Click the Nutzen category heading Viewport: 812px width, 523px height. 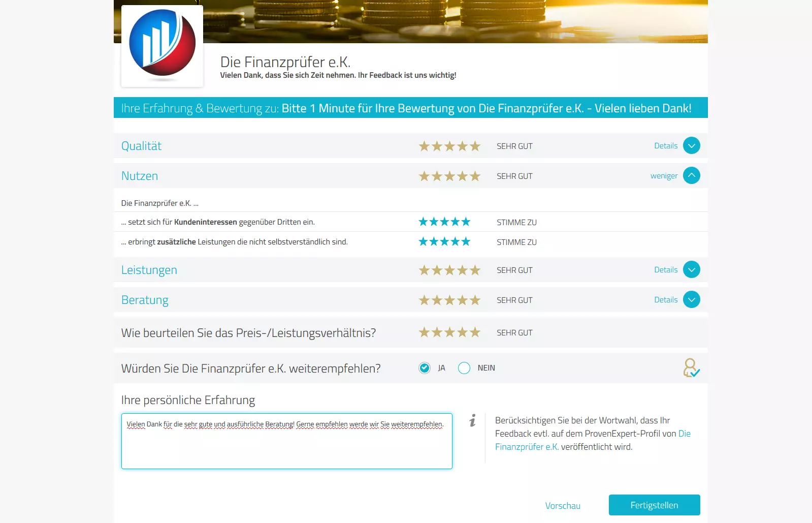click(140, 176)
